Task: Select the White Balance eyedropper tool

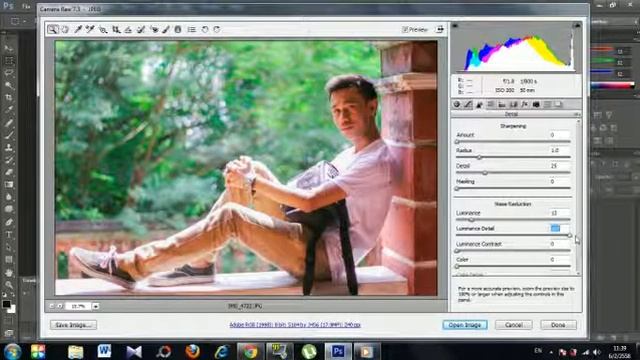Action: coord(78,29)
